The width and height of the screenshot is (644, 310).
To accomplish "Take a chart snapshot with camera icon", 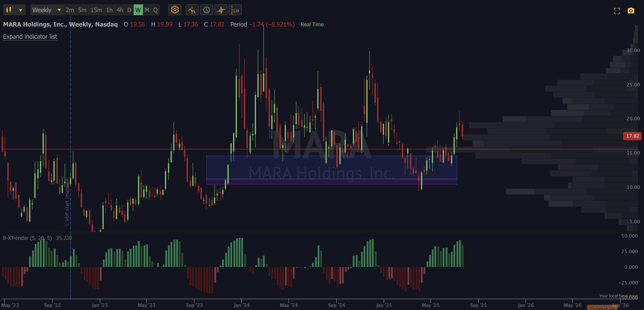I will (631, 11).
